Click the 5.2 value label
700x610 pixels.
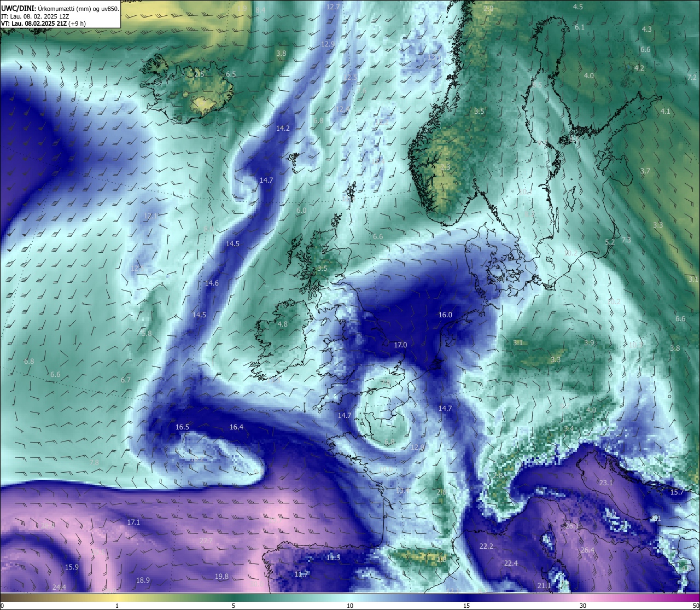(x=610, y=242)
